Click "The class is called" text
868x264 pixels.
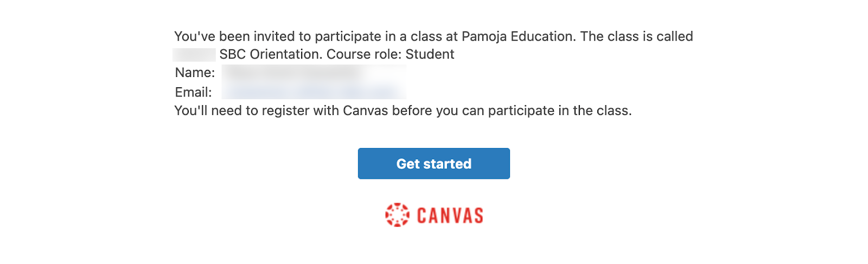coord(636,36)
